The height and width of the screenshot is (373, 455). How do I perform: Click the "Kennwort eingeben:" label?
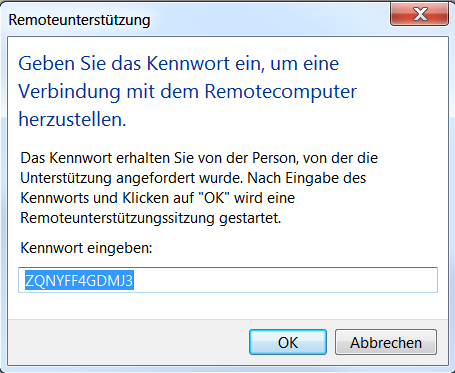coord(86,248)
